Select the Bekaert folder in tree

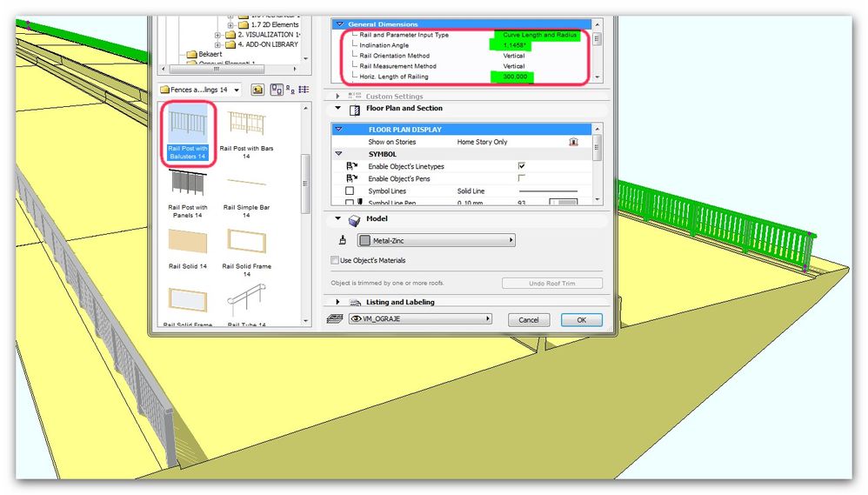[210, 54]
